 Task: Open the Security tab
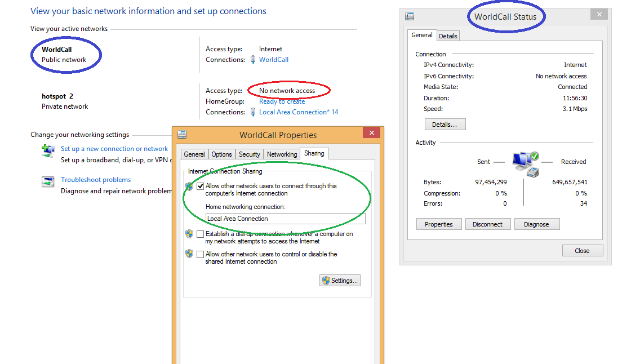pos(249,154)
